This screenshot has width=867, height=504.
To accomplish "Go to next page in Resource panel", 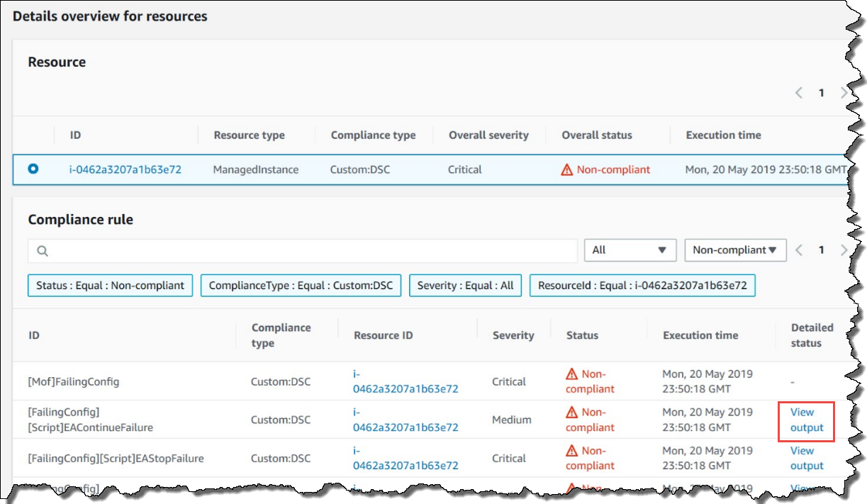I will click(844, 92).
